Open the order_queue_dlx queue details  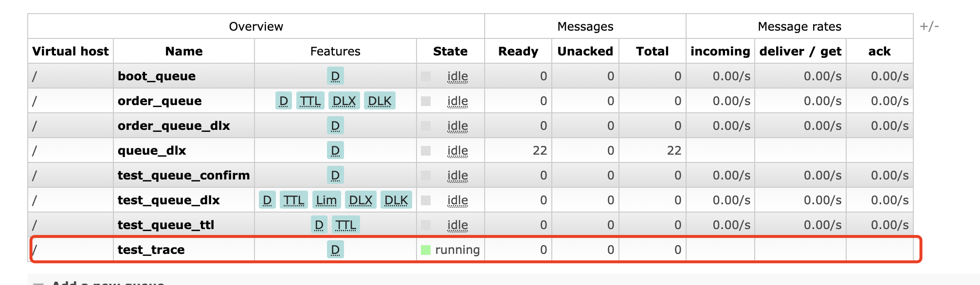click(x=174, y=126)
